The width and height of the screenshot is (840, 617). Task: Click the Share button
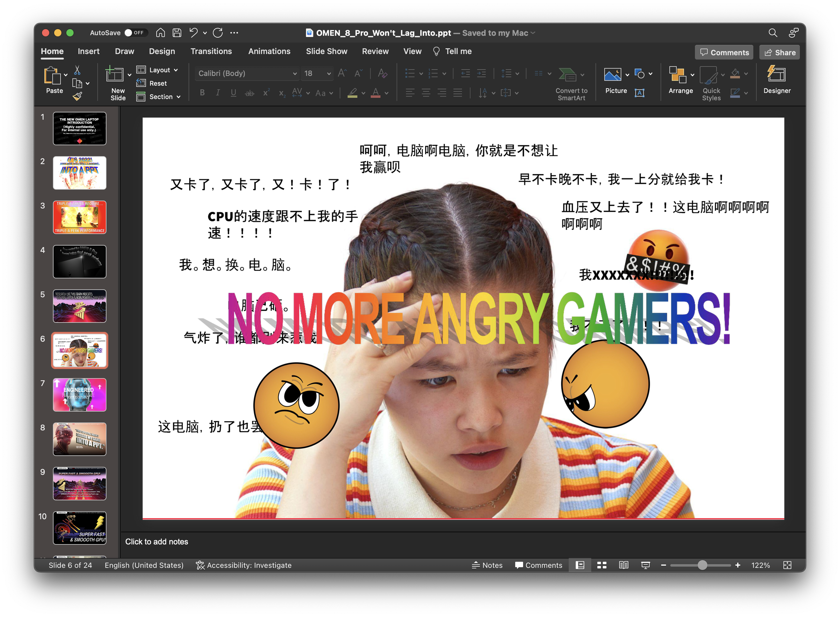(x=780, y=53)
